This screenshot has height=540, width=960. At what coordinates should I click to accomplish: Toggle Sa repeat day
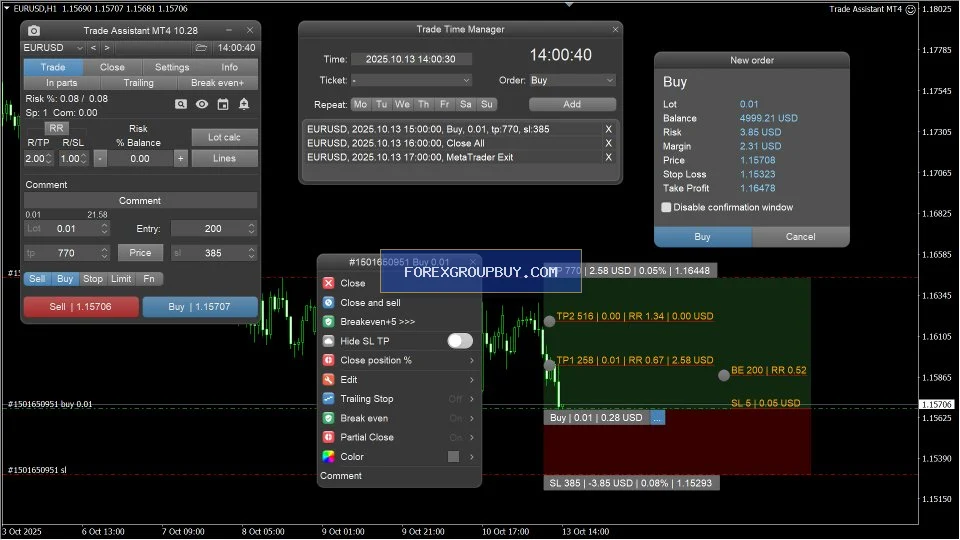point(465,105)
